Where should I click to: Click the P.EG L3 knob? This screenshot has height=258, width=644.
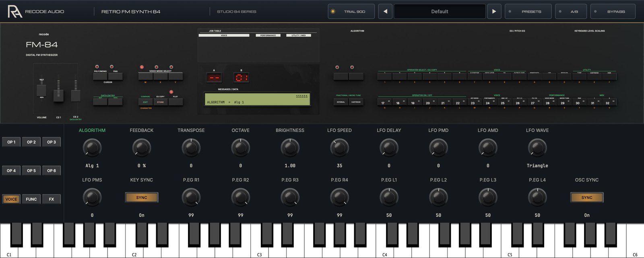(488, 197)
